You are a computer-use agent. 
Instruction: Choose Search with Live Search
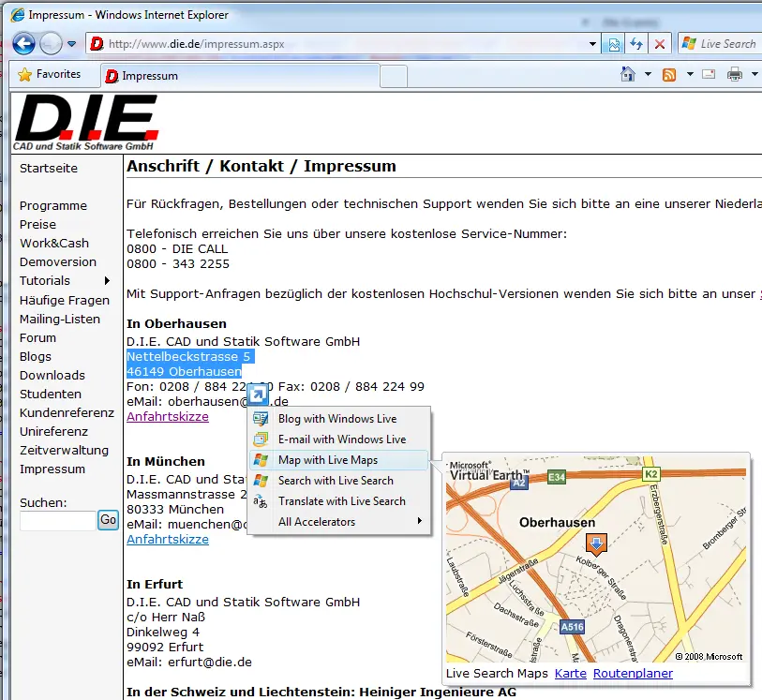(339, 481)
